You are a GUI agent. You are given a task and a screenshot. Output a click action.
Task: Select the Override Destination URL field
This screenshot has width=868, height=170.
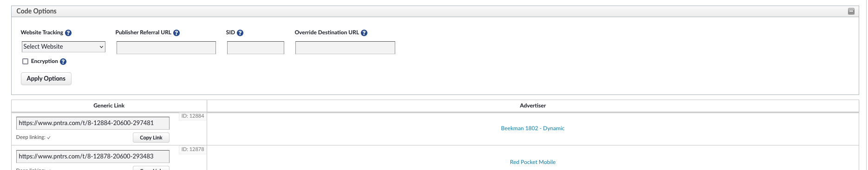pyautogui.click(x=345, y=48)
